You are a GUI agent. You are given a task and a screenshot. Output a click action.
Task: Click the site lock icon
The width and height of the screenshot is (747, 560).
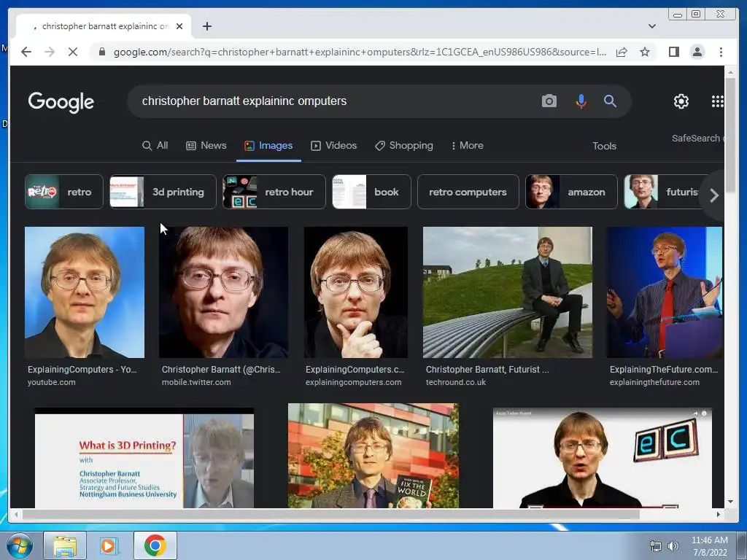tap(101, 52)
